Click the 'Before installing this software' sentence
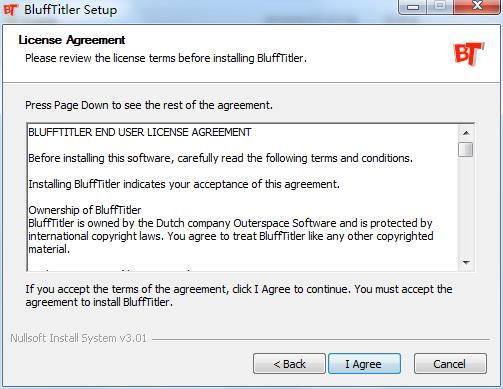Screen dimensions: 503x389 [x=220, y=158]
